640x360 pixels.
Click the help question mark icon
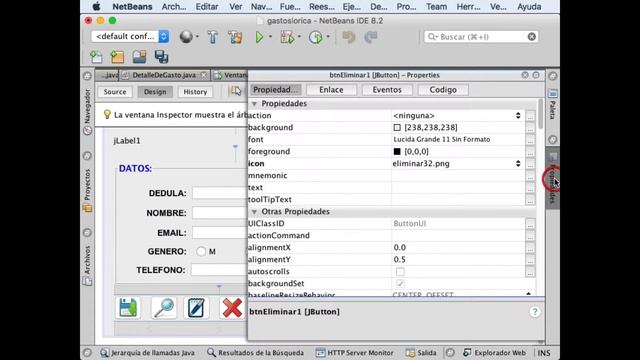(535, 312)
